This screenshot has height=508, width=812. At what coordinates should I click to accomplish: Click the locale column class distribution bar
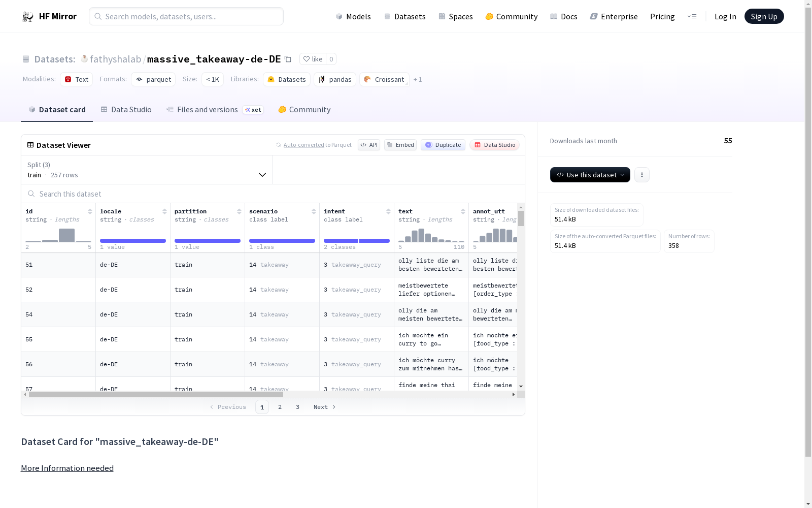(x=133, y=241)
